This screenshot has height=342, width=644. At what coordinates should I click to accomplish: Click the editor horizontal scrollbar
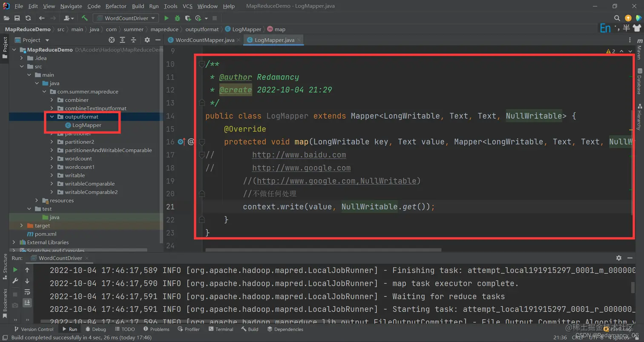[324, 250]
